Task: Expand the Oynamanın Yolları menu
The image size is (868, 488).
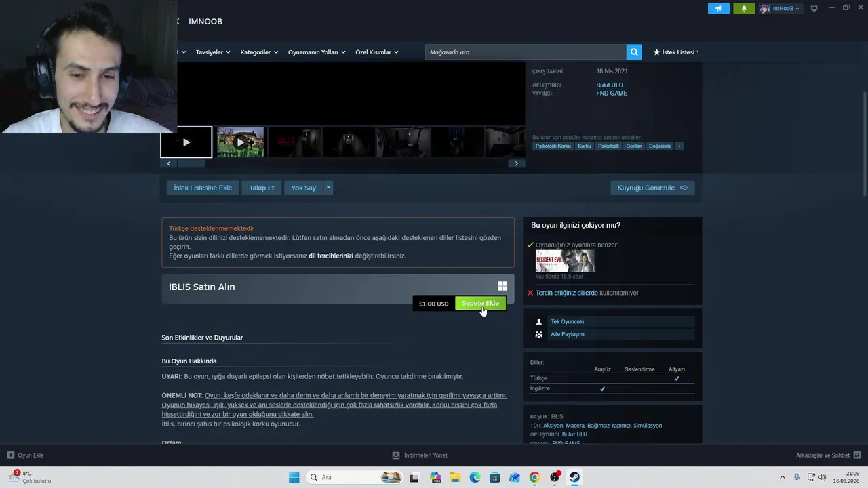Action: click(317, 52)
